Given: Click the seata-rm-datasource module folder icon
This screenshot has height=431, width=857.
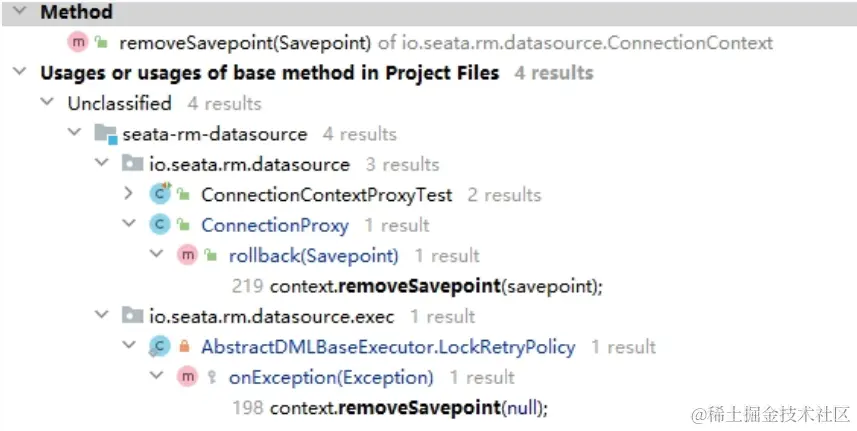Looking at the screenshot, I should [105, 134].
